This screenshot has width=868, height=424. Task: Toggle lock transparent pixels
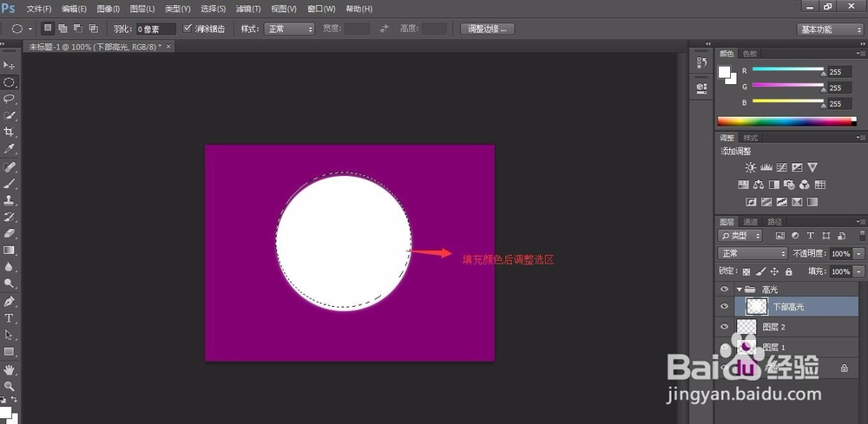746,271
